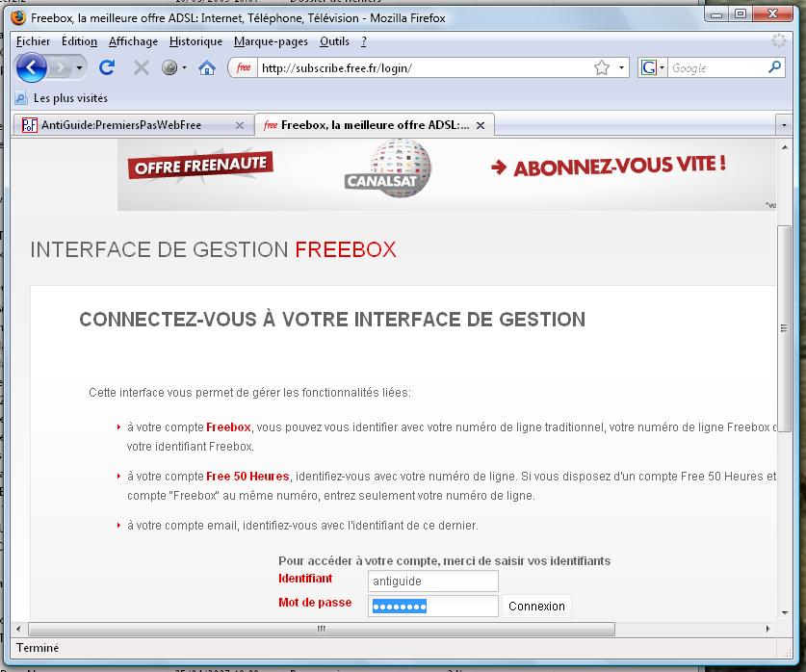Open the Historique menu
This screenshot has height=672, width=806.
tap(195, 41)
